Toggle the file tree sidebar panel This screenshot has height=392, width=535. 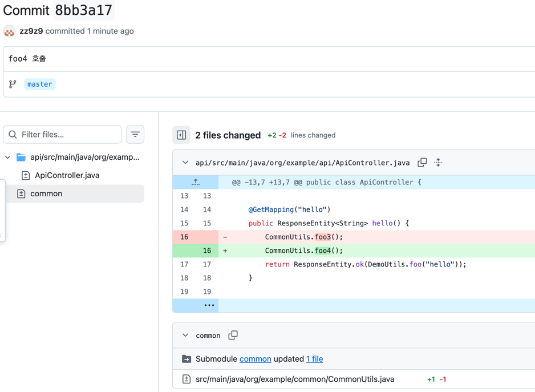tap(181, 135)
